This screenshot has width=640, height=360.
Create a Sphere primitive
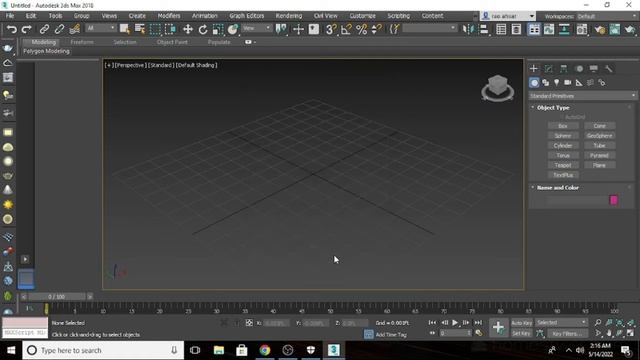[563, 136]
